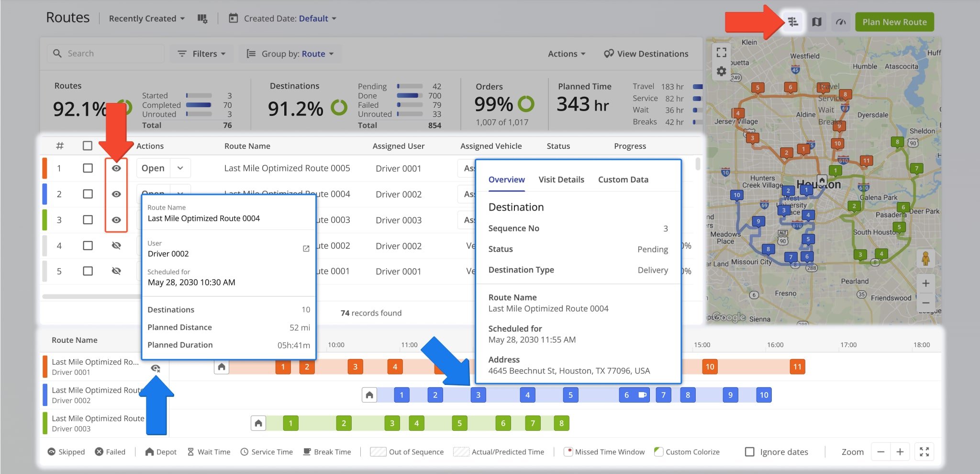Screen dimensions: 980x474
Task: Show hidden route 4 via eye icon
Action: point(116,245)
